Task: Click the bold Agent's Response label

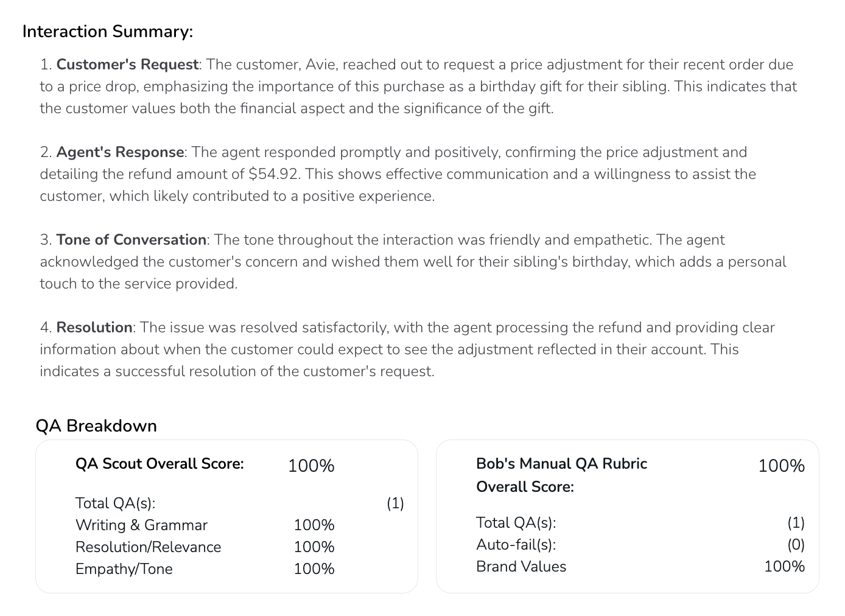Action: point(120,152)
